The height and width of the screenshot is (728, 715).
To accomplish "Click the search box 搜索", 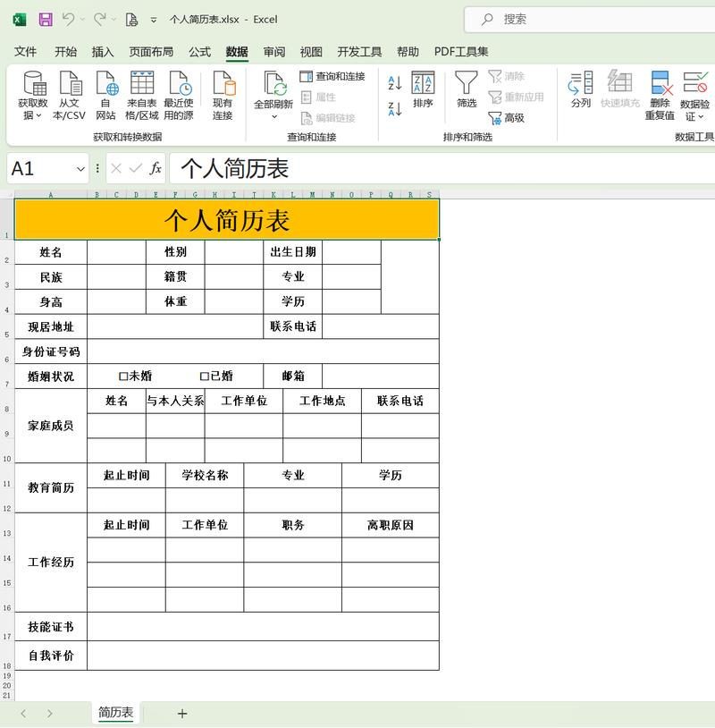I will tap(589, 20).
